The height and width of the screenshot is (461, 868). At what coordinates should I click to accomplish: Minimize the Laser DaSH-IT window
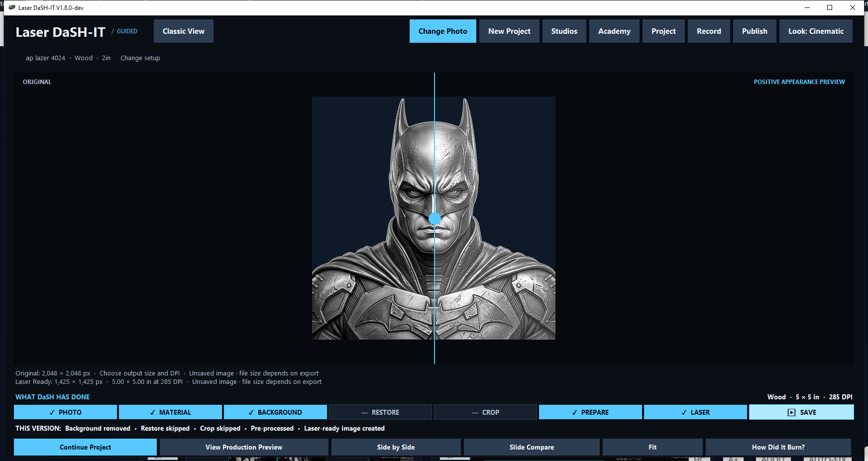click(x=807, y=7)
